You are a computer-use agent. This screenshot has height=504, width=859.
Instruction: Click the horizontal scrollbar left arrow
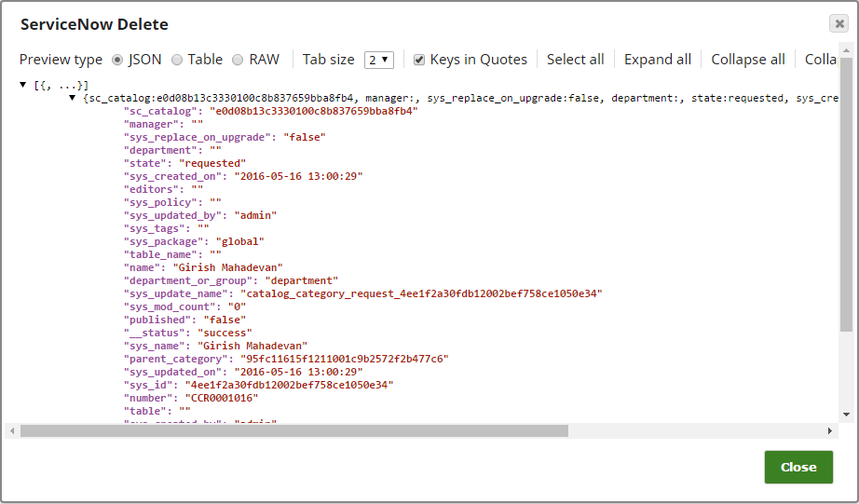point(12,431)
